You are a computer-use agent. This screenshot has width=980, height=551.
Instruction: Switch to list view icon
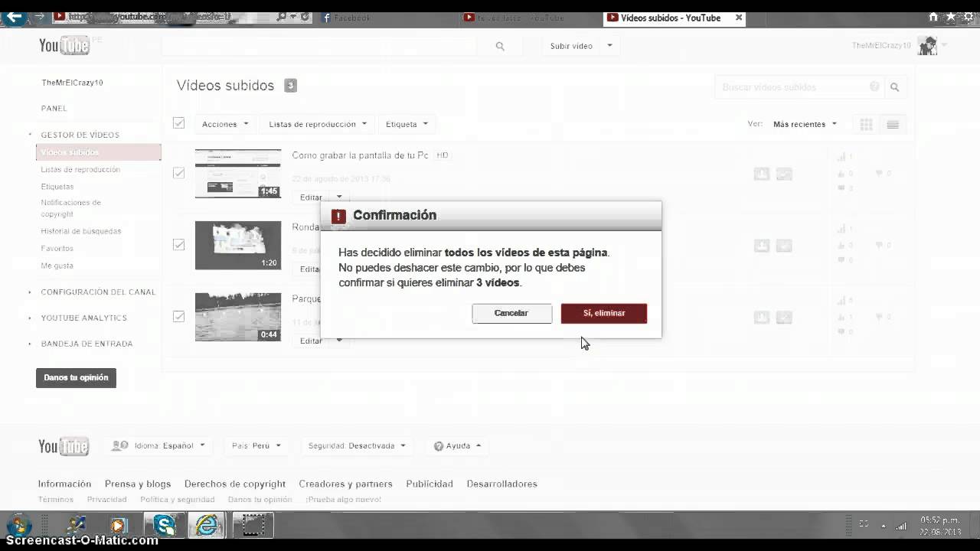pos(893,125)
